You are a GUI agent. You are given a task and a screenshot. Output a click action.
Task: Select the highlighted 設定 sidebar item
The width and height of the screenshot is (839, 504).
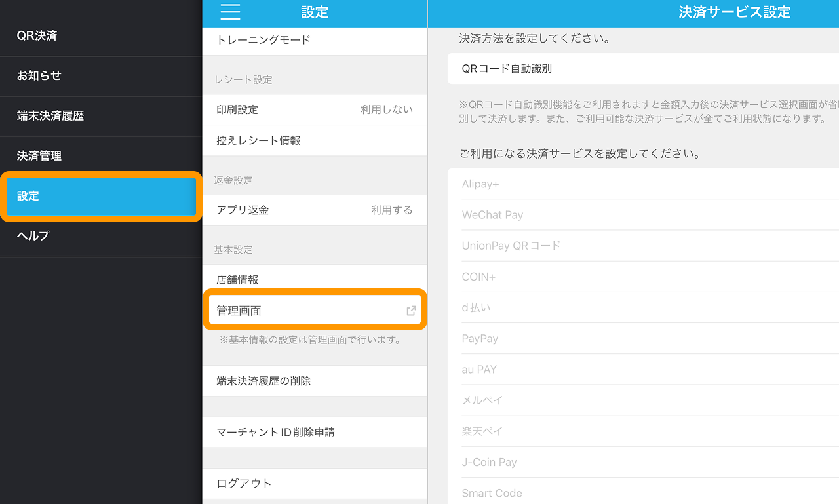[x=98, y=196]
